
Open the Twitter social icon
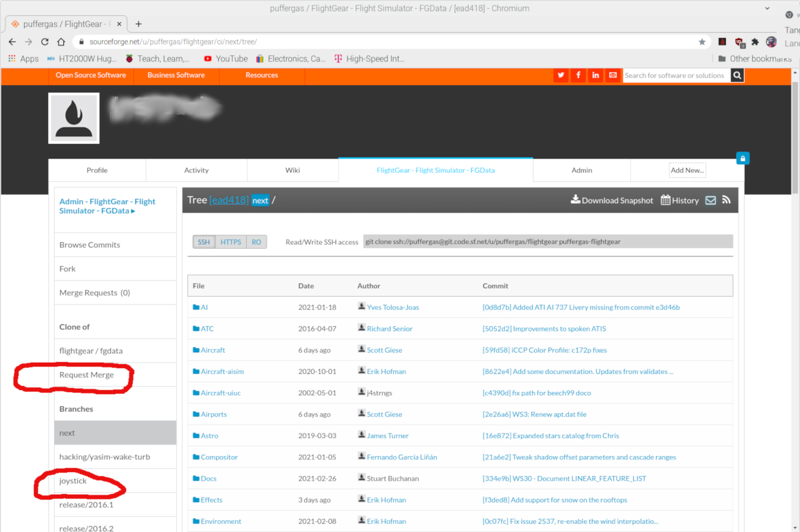[561, 75]
